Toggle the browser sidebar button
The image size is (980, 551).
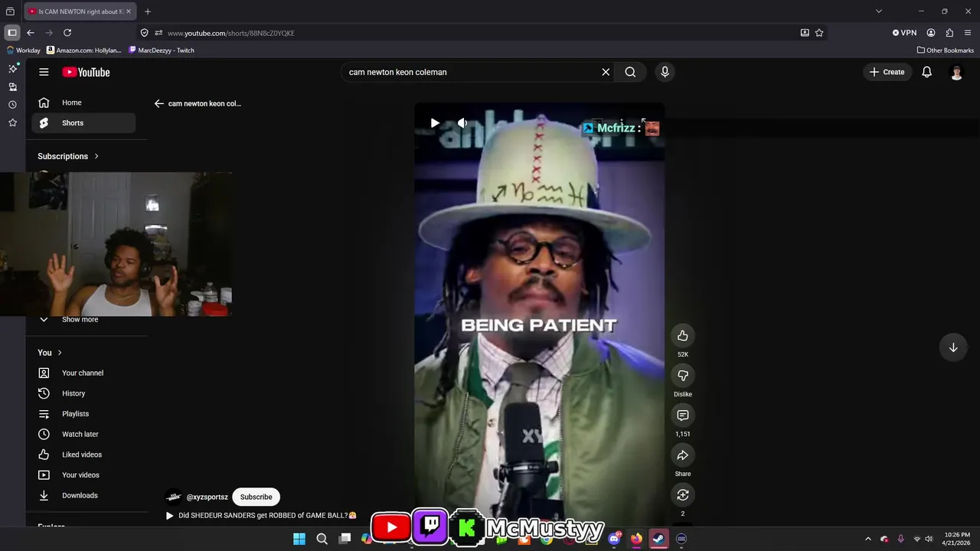tap(12, 33)
